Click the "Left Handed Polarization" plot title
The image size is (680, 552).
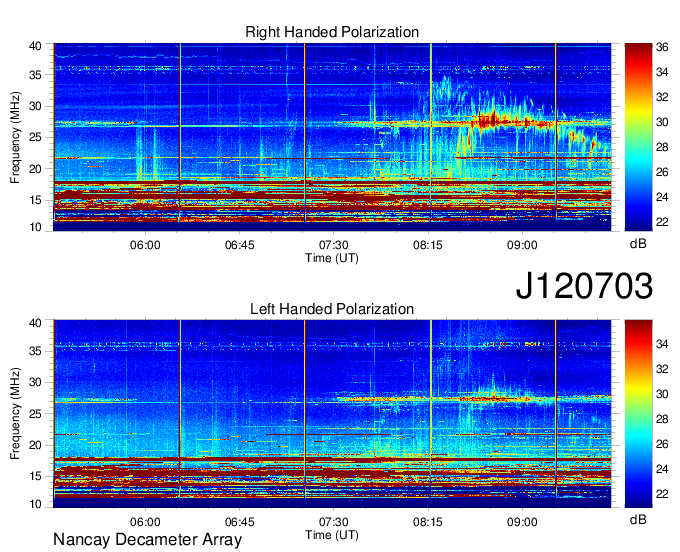pos(332,309)
